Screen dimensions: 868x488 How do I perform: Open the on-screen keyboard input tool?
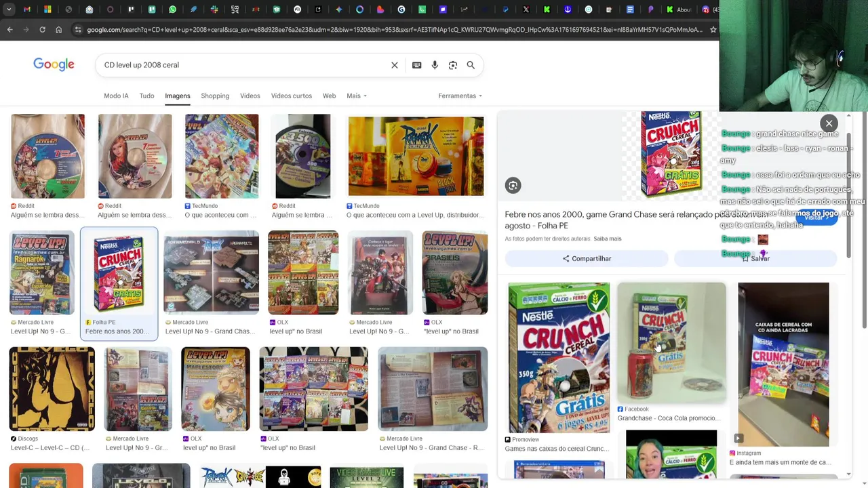click(x=416, y=65)
